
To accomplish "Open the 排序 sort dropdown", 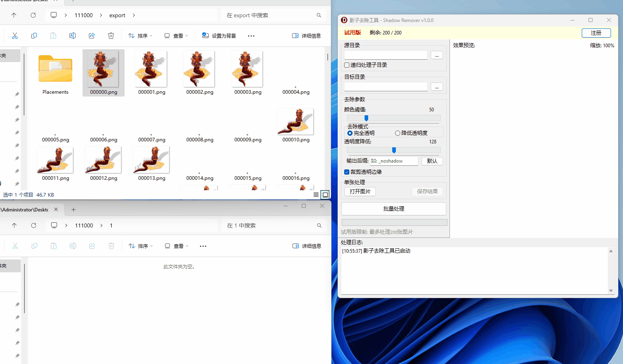I will click(140, 36).
